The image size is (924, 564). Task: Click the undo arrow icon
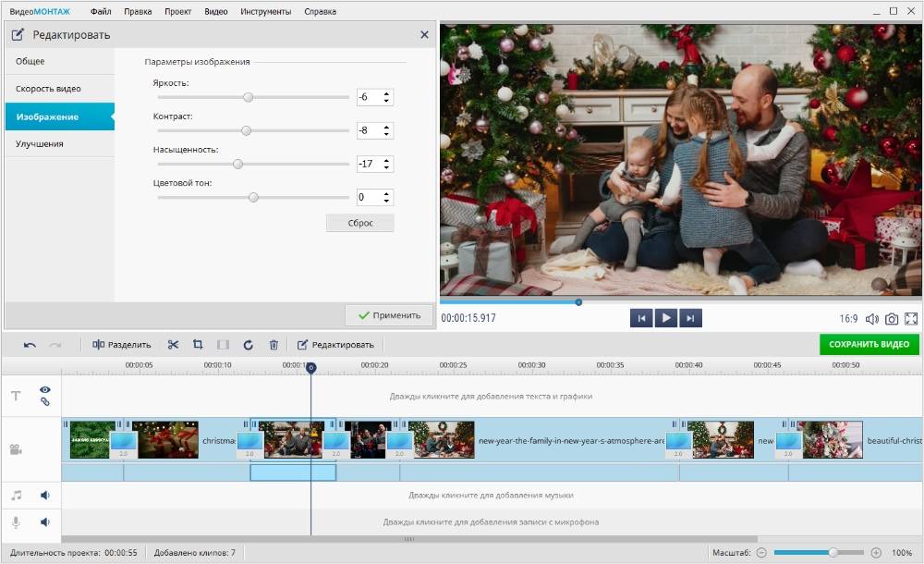pos(30,345)
